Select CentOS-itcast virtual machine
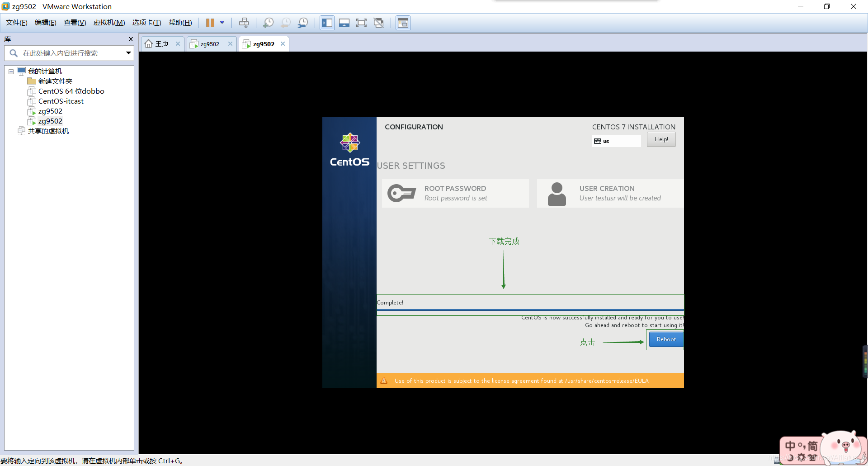Image resolution: width=868 pixels, height=466 pixels. 61,101
